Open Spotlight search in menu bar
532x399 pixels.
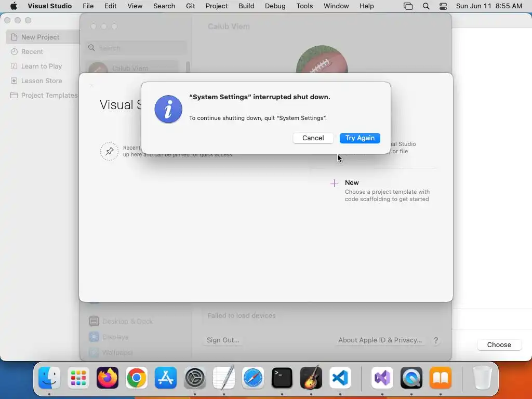coord(426,6)
